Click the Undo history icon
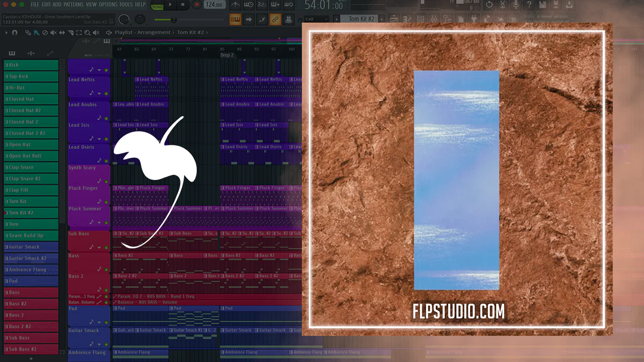Viewport: 644px width, 362px height. pos(489,5)
